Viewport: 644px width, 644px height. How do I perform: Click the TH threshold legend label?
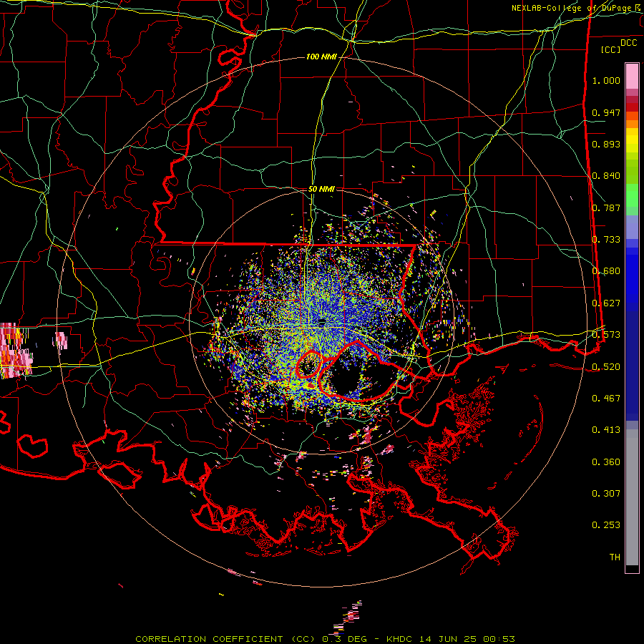[x=615, y=557]
